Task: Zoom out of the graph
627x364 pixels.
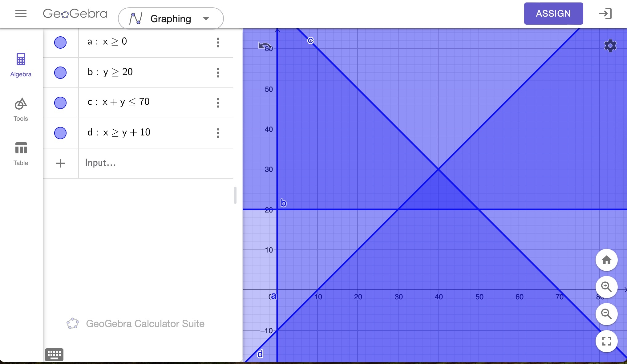Action: (x=606, y=314)
